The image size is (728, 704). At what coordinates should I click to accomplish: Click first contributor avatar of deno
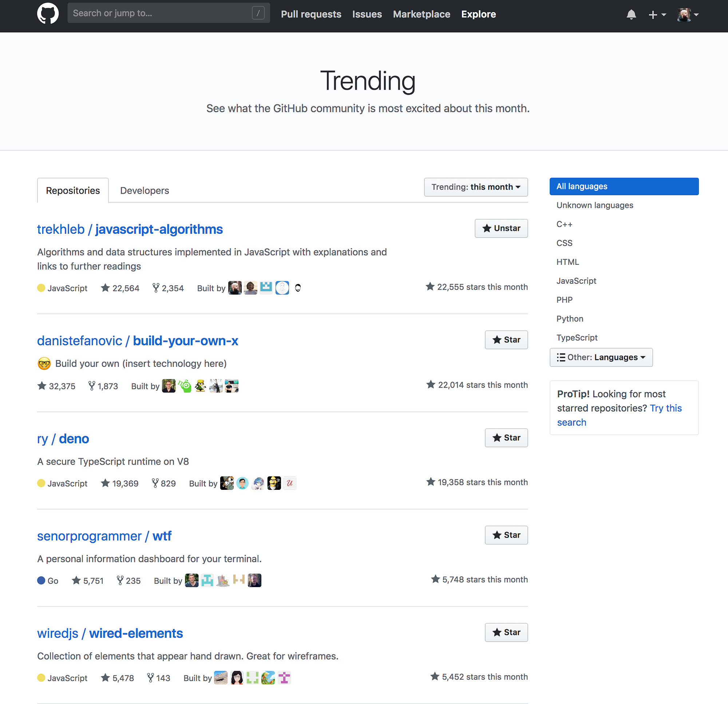(x=226, y=484)
